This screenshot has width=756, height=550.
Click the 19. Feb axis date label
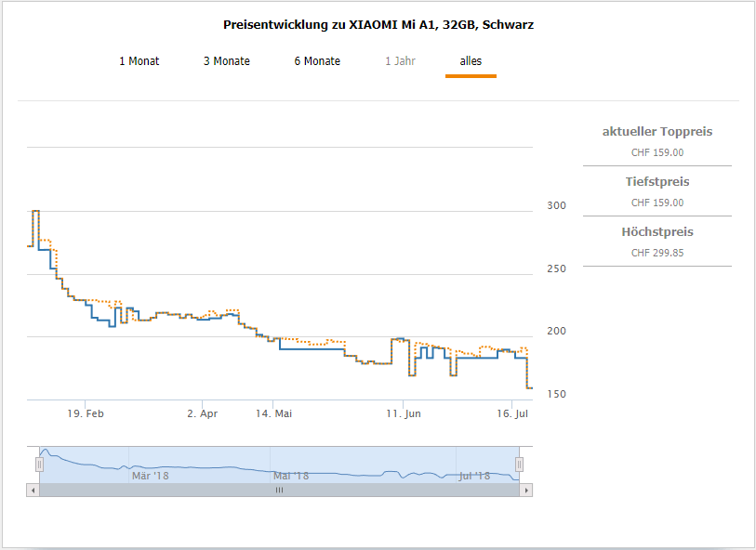click(85, 414)
